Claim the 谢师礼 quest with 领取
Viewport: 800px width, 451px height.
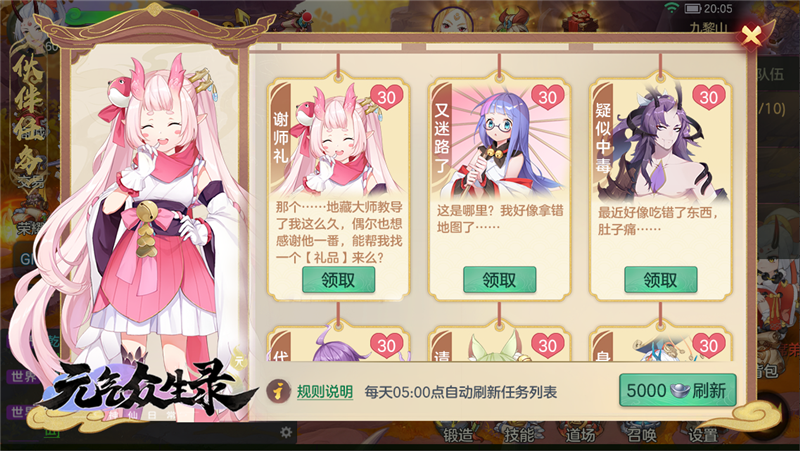click(338, 280)
